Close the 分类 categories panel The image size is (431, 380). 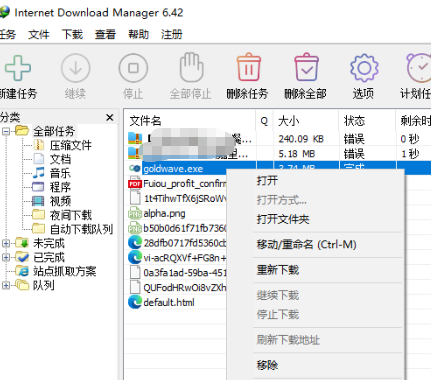tap(110, 117)
